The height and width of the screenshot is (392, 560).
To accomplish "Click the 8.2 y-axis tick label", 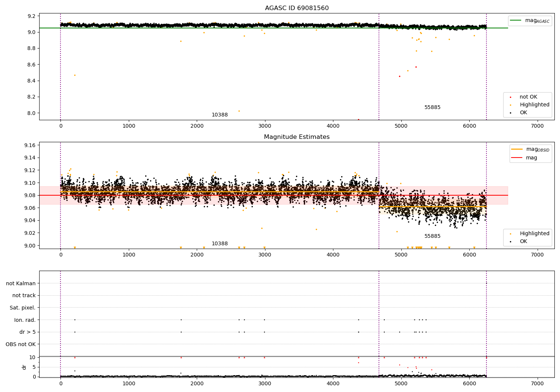I will click(x=32, y=97).
